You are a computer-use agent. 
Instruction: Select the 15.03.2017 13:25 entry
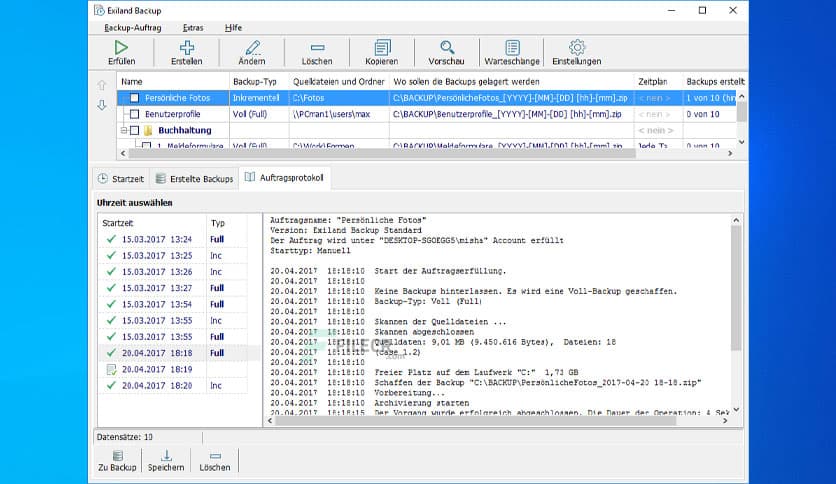tap(173, 256)
